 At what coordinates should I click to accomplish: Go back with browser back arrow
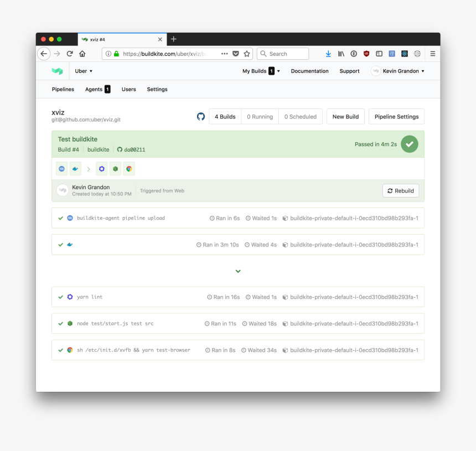tap(44, 54)
